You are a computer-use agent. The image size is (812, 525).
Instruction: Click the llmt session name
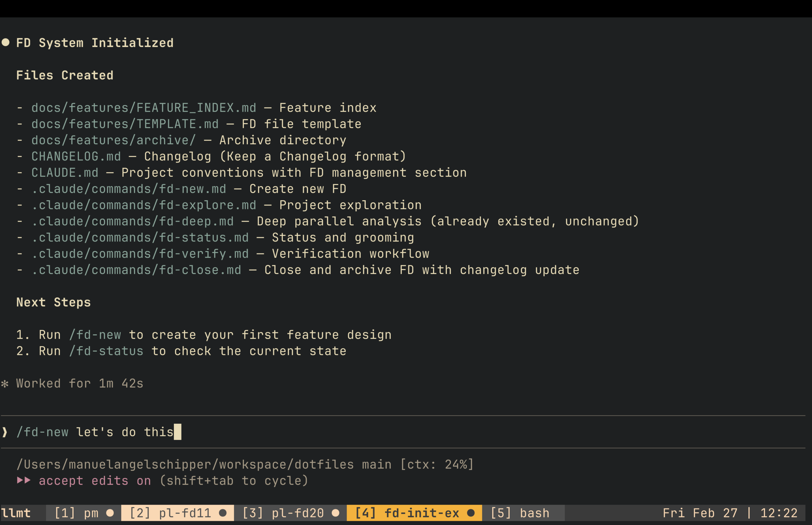16,513
